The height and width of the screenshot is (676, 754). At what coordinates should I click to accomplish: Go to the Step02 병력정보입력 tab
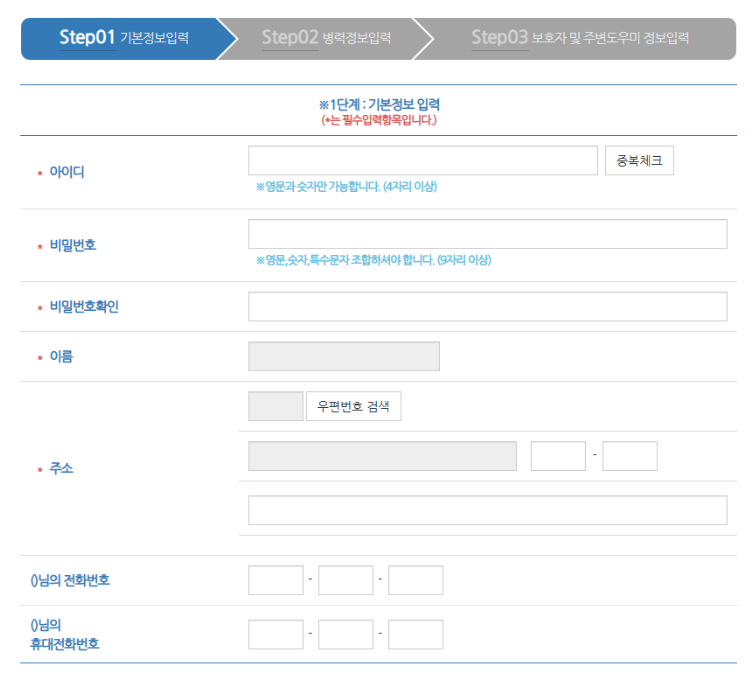coord(327,38)
